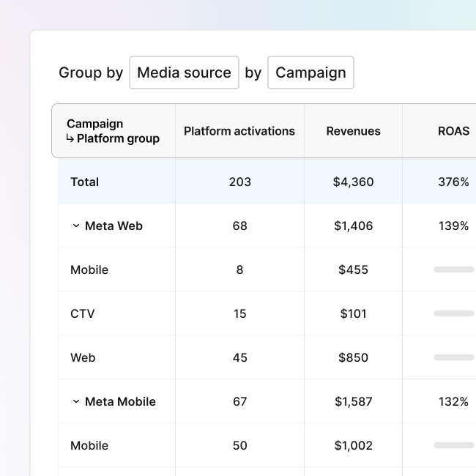Click the Total revenue value $4,360
The width and height of the screenshot is (476, 476).
[x=353, y=182]
